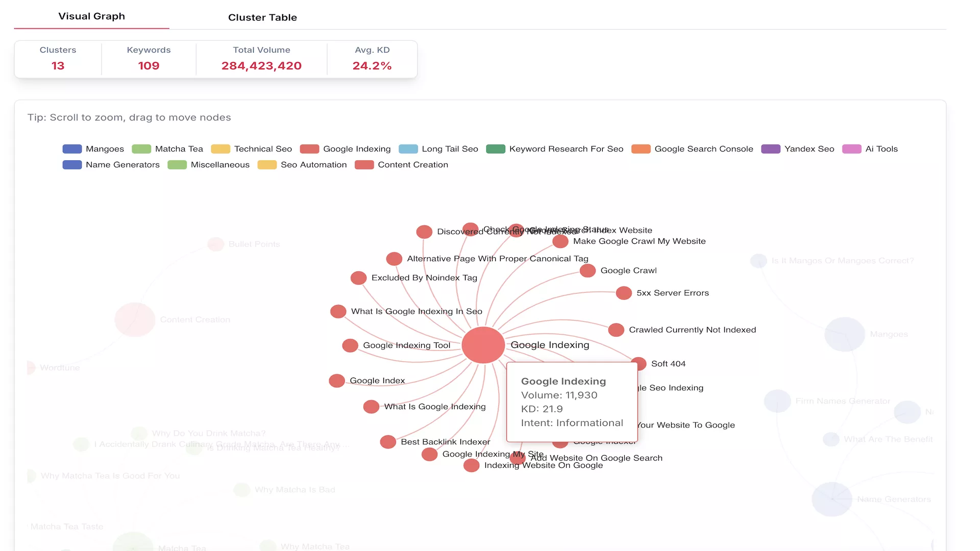
Task: Toggle Yandex Seo legend entry
Action: (770, 149)
